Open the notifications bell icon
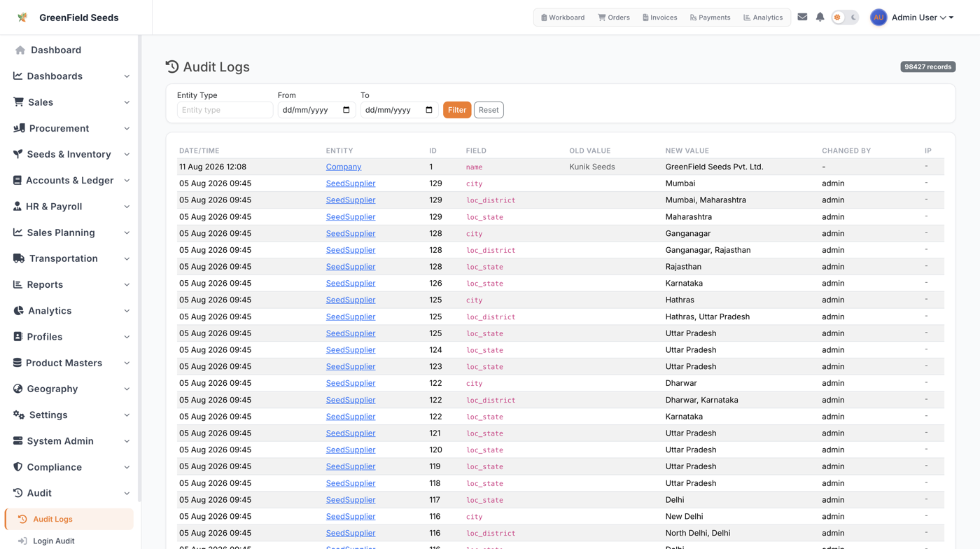The image size is (980, 549). click(x=820, y=17)
